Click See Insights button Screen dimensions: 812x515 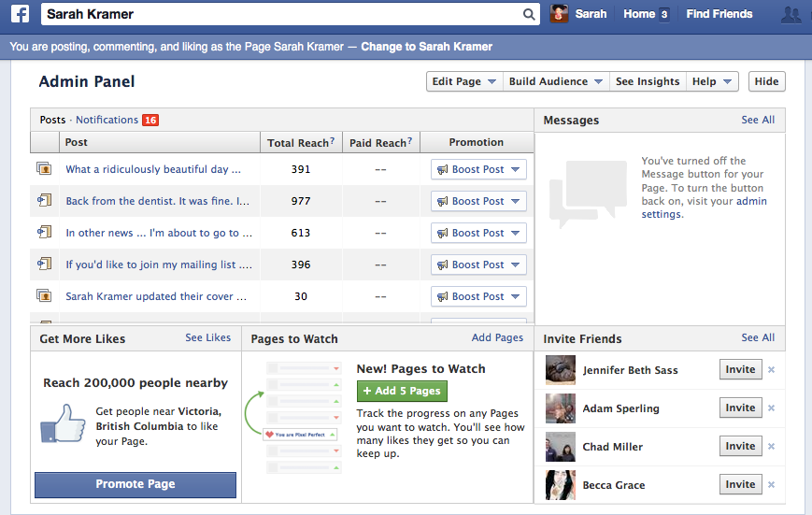(648, 81)
